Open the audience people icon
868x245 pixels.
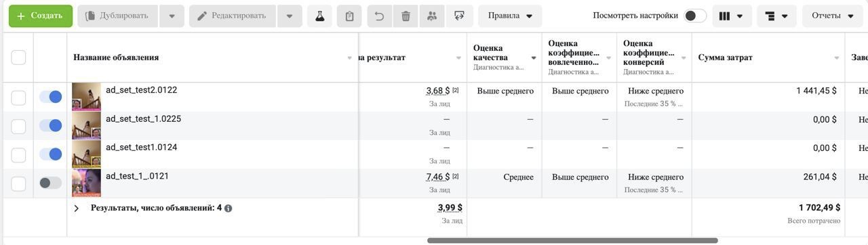432,16
